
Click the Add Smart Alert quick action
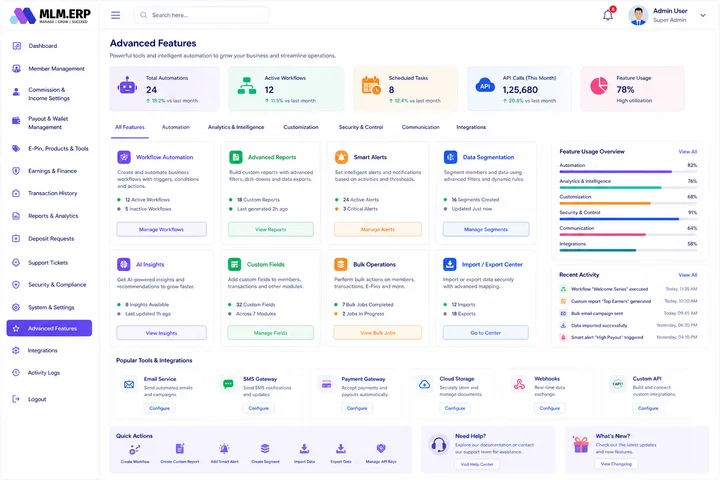[224, 453]
